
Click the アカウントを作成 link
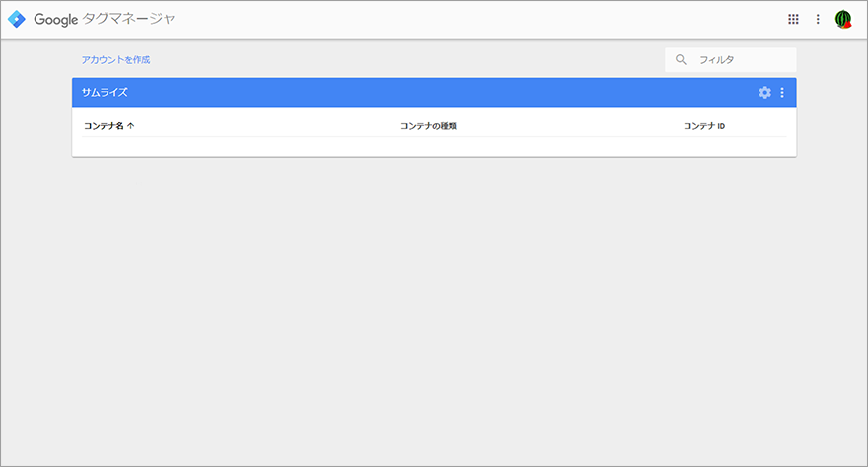point(115,60)
